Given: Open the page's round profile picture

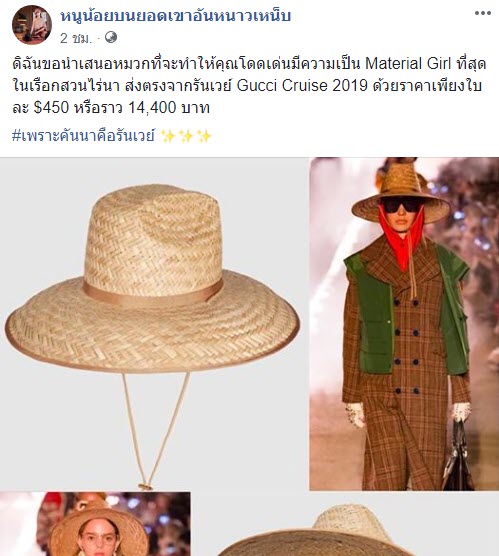Looking at the screenshot, I should click(x=32, y=25).
